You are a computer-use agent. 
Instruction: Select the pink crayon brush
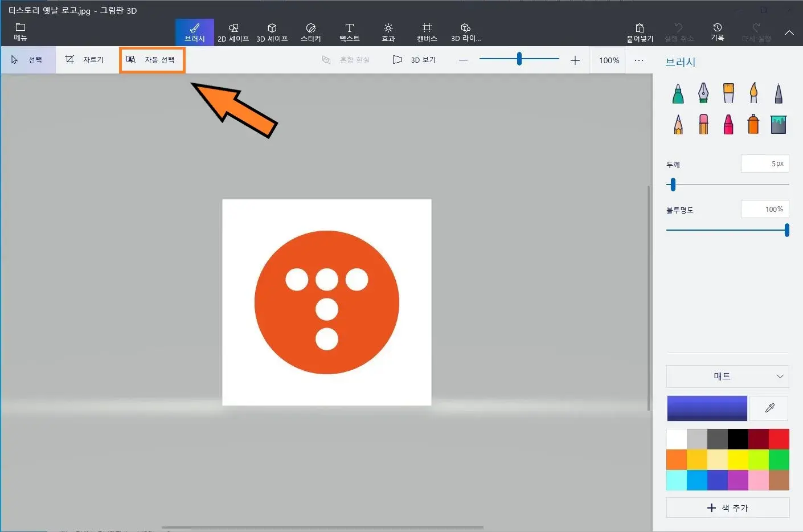(x=728, y=124)
